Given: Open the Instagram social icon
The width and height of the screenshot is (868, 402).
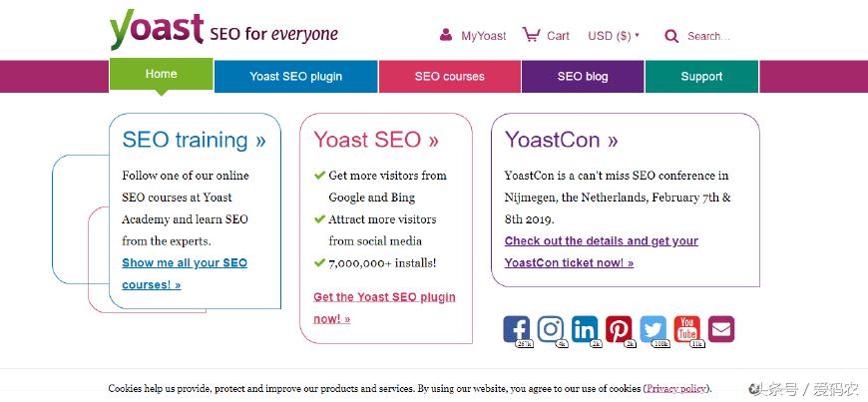Looking at the screenshot, I should 551,329.
